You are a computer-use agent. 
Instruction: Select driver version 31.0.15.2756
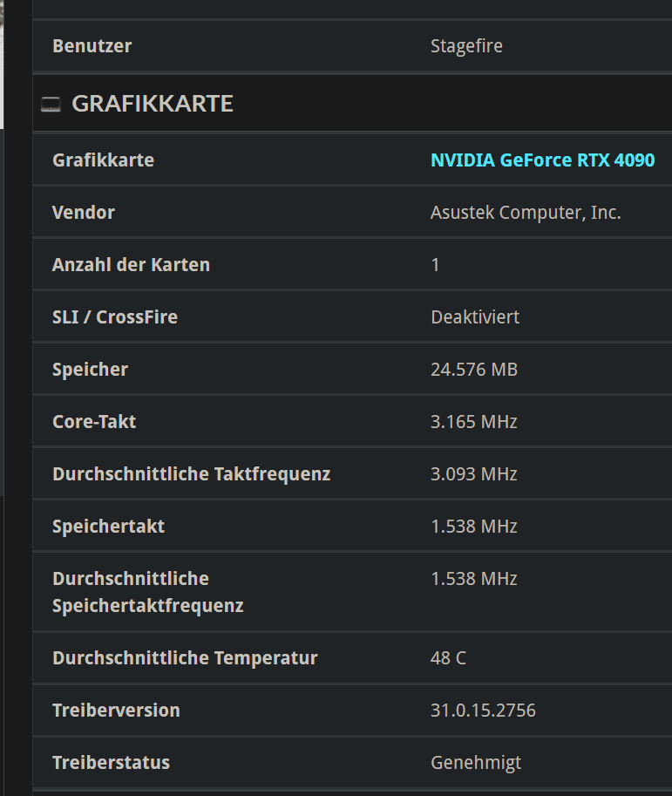[x=483, y=711]
